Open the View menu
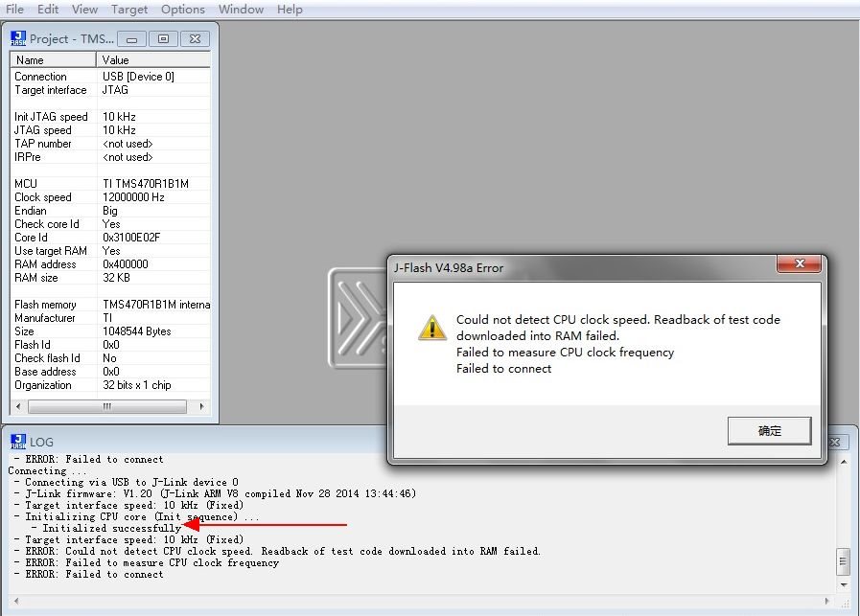The width and height of the screenshot is (860, 616). 84,10
